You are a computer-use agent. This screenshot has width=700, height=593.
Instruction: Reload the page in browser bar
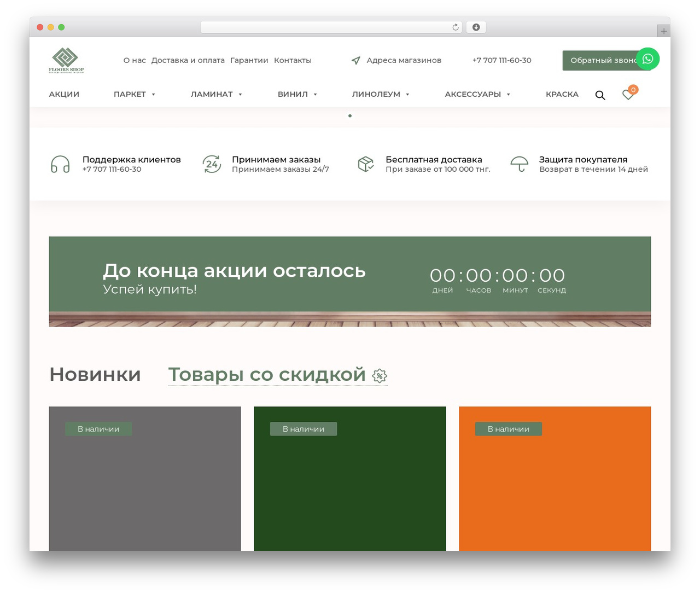[456, 27]
